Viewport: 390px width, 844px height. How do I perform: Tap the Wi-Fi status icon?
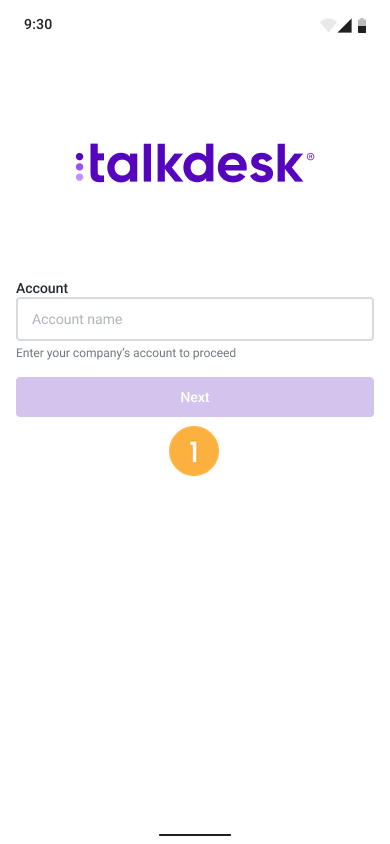[x=328, y=25]
